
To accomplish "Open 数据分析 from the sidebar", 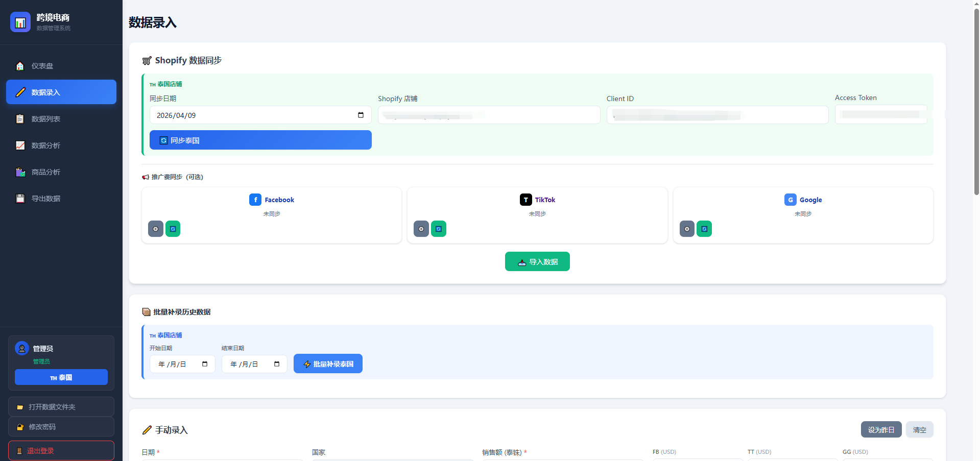I will tap(61, 145).
